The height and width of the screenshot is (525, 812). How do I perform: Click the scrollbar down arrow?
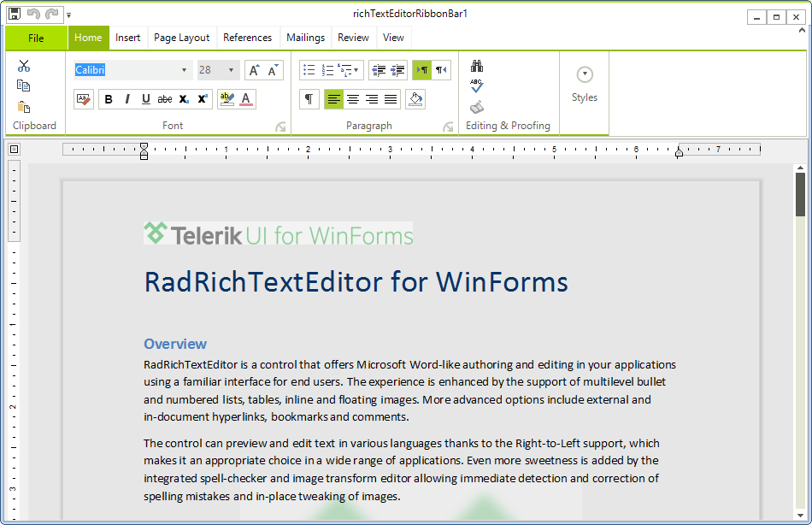click(x=801, y=516)
